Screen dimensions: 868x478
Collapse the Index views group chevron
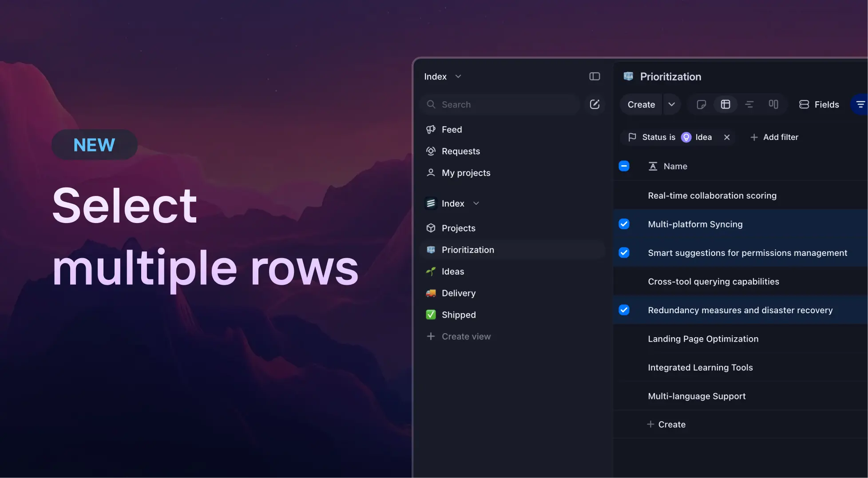pos(476,203)
